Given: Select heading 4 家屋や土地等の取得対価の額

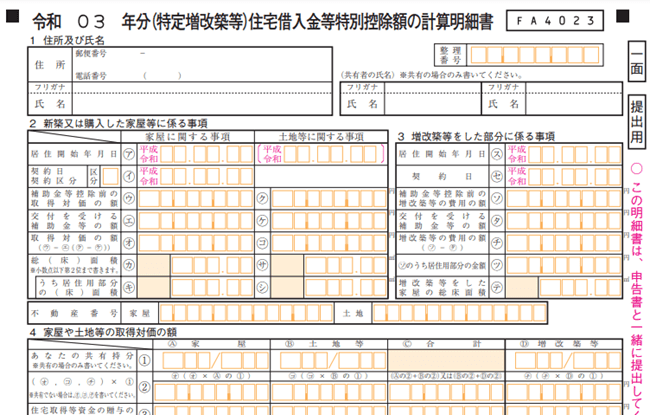Looking at the screenshot, I should tap(103, 332).
